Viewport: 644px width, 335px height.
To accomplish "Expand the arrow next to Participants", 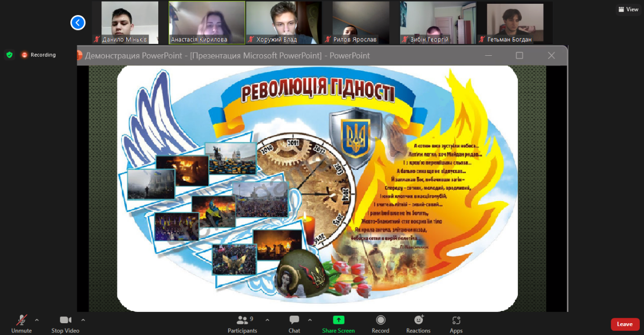I will (267, 320).
